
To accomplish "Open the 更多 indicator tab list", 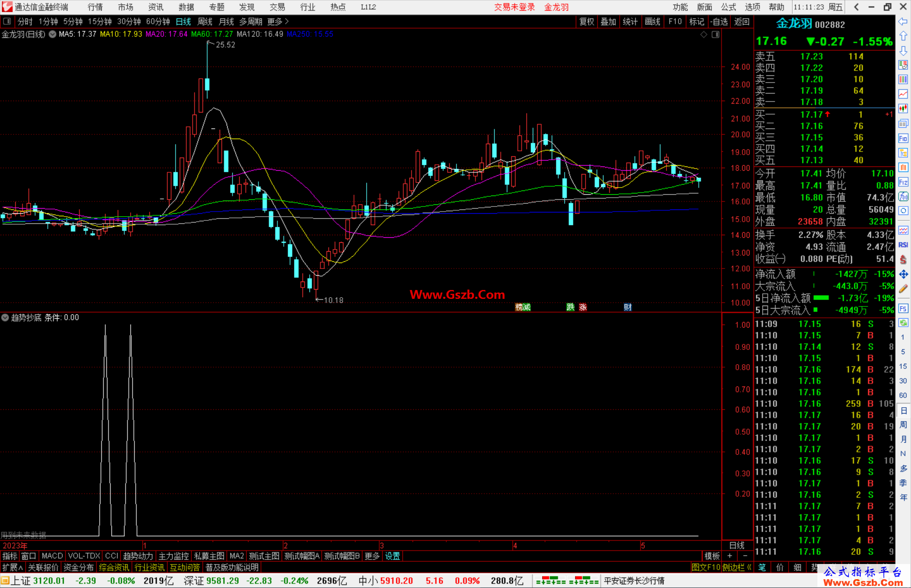I will (x=372, y=556).
